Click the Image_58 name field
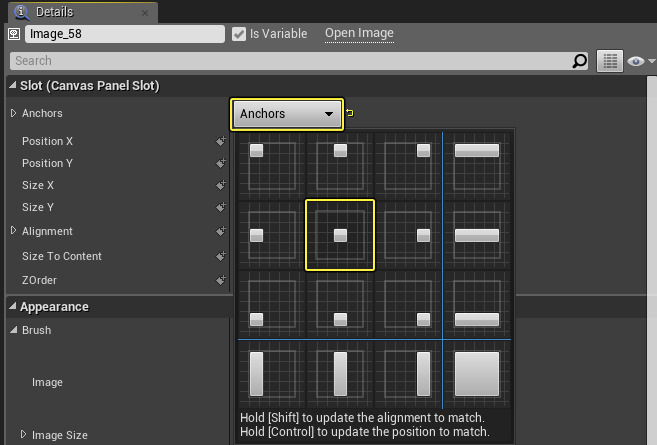The width and height of the screenshot is (657, 445). [x=125, y=34]
